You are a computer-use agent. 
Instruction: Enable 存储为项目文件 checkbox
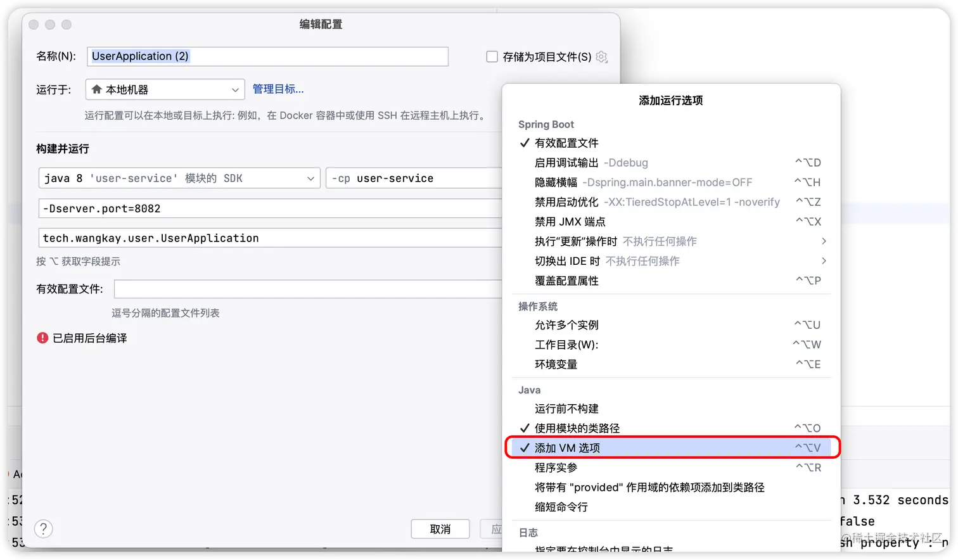click(492, 57)
